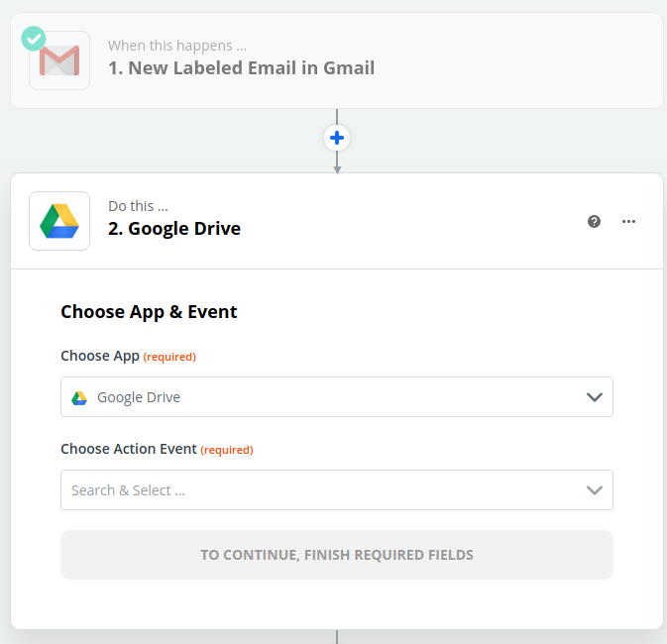Click To Continue, Finish Required Fields button
Image resolution: width=667 pixels, height=644 pixels.
coord(337,555)
